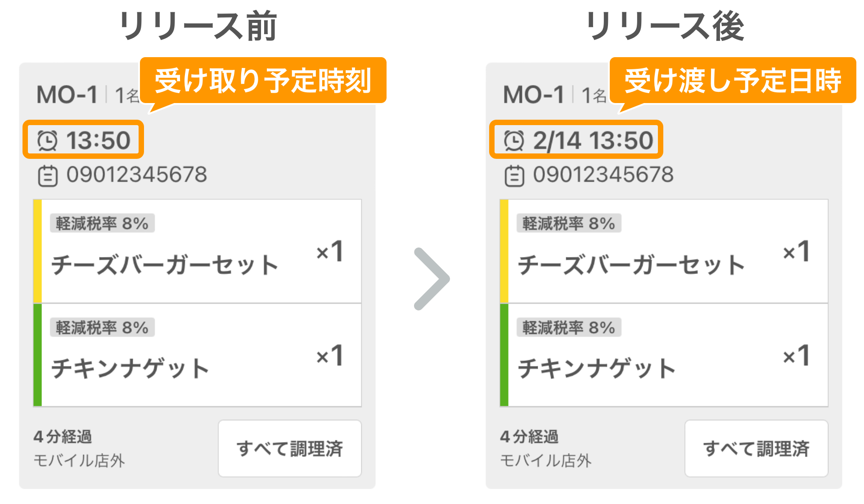Toggle the モバイル店外 label on the left card
Viewport: 864px width, 504px height.
(x=79, y=460)
